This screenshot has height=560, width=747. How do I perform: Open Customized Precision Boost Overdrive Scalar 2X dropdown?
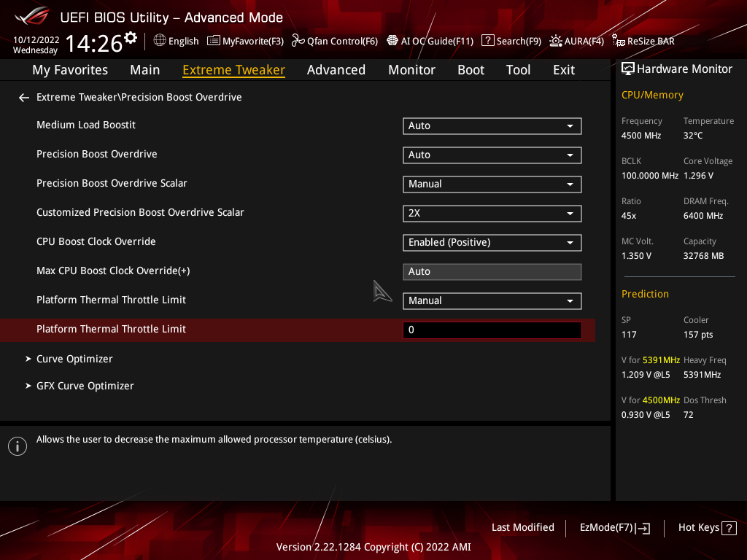(492, 213)
